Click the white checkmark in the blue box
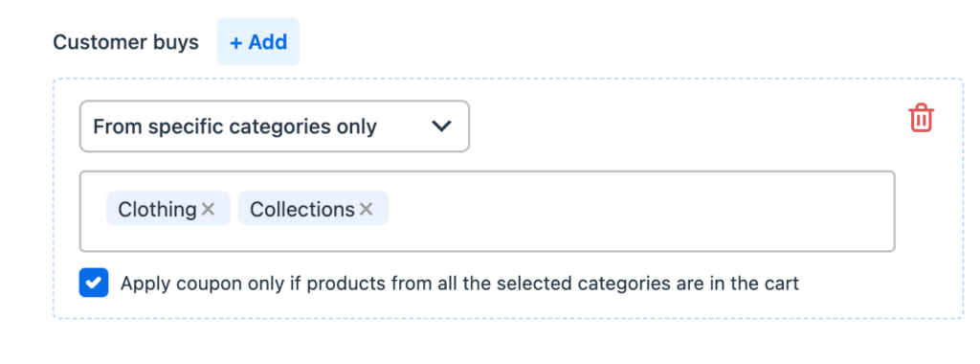 click(x=93, y=283)
